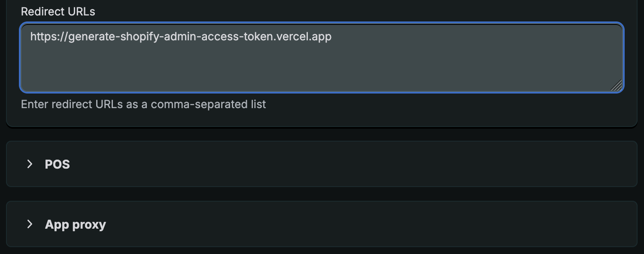This screenshot has width=644, height=254.
Task: Click the comma-separated list helper text
Action: tap(143, 104)
